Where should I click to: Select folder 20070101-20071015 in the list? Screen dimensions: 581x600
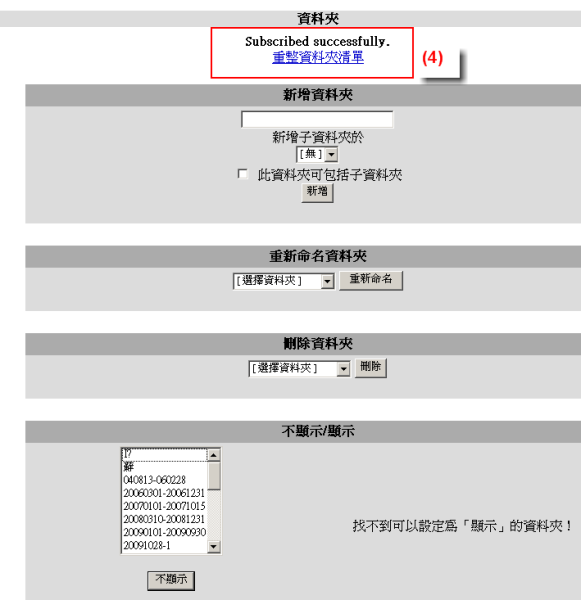165,506
